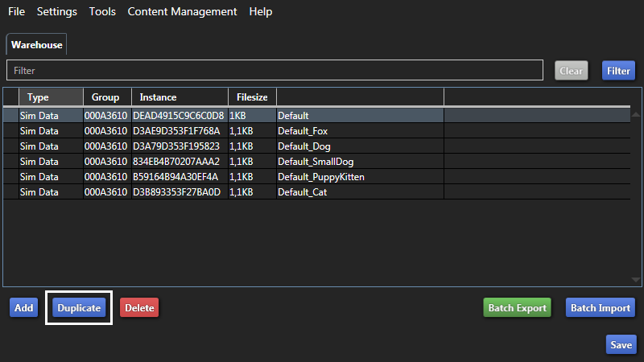This screenshot has width=644, height=362.
Task: Switch to the Warehouse tab
Action: (x=36, y=45)
